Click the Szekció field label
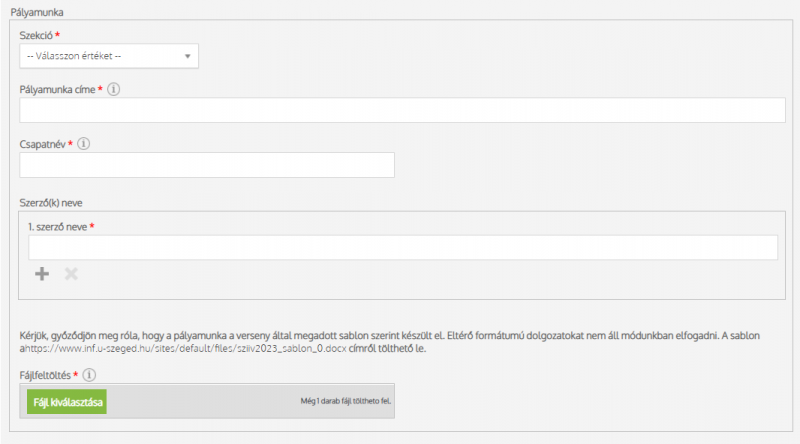Viewport: 800px width, 444px height. pyautogui.click(x=37, y=35)
